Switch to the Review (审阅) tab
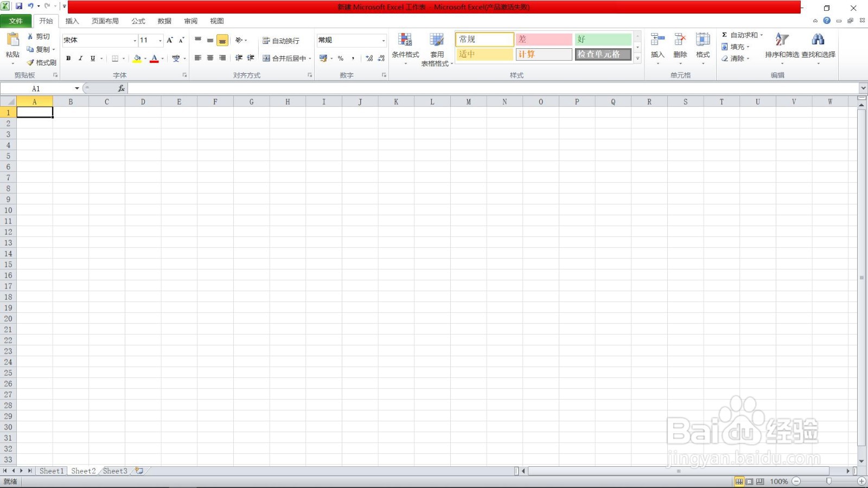This screenshot has width=868, height=488. coord(191,21)
